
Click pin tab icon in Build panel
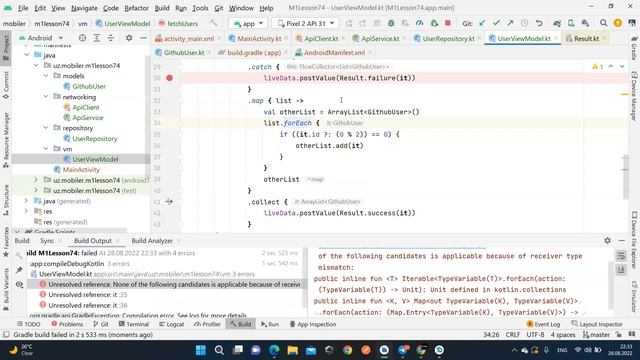click(x=19, y=270)
